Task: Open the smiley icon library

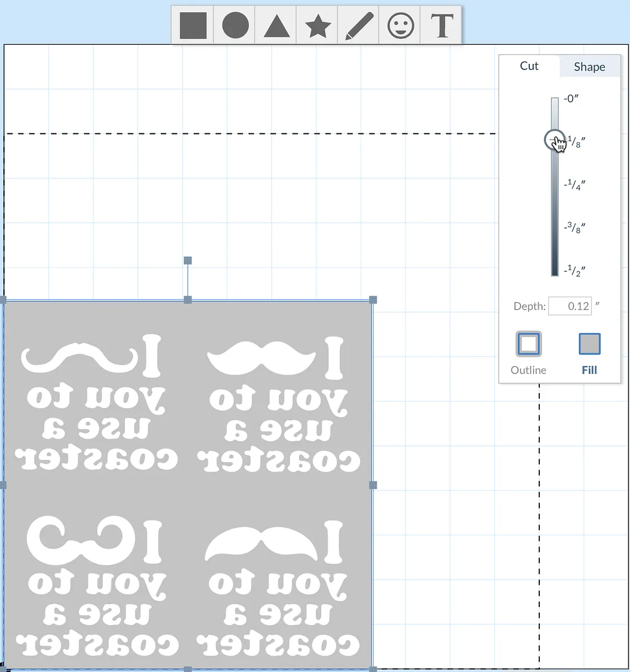Action: point(400,26)
